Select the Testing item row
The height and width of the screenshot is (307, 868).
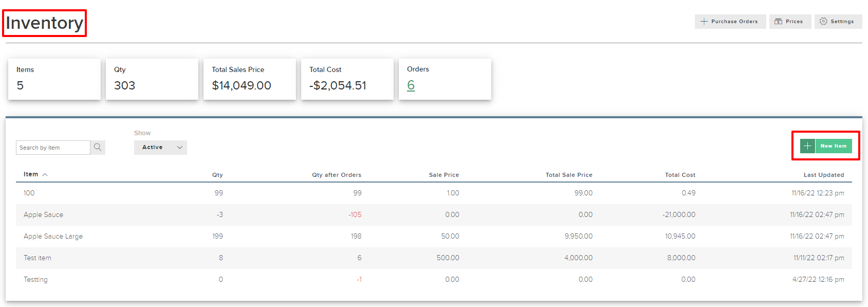coord(35,280)
